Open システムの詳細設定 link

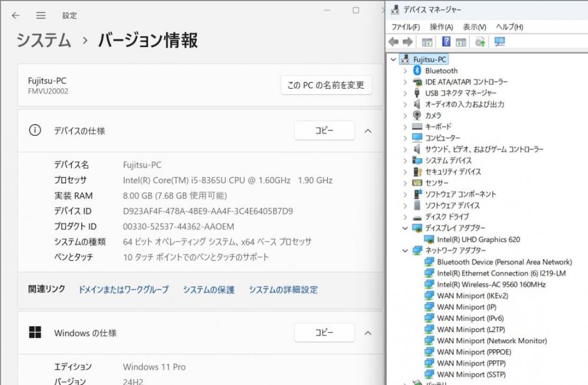pyautogui.click(x=283, y=289)
